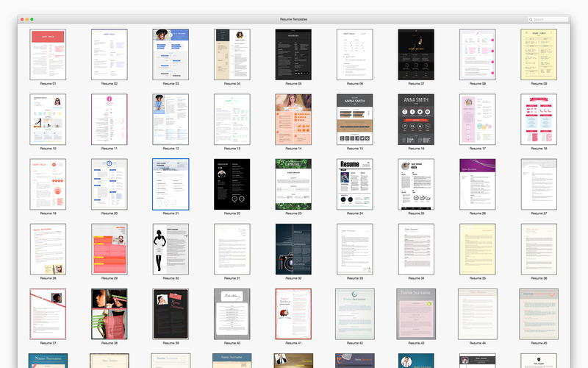Viewport: 588px width, 368px height.
Task: Select the black Resume 22 template
Action: [x=232, y=185]
